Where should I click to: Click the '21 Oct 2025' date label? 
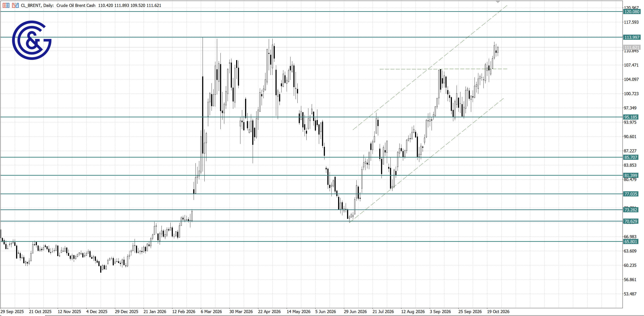click(x=40, y=312)
